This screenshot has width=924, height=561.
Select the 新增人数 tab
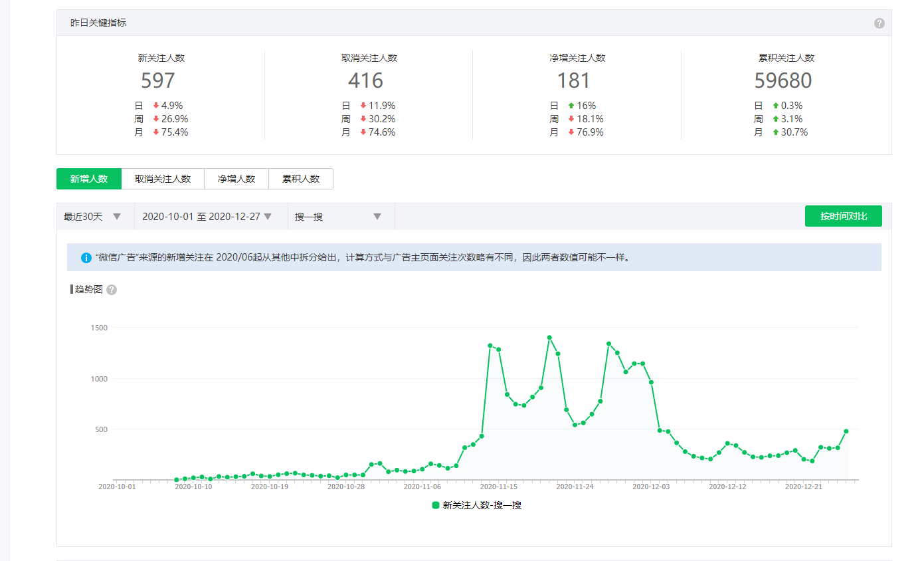pos(89,179)
